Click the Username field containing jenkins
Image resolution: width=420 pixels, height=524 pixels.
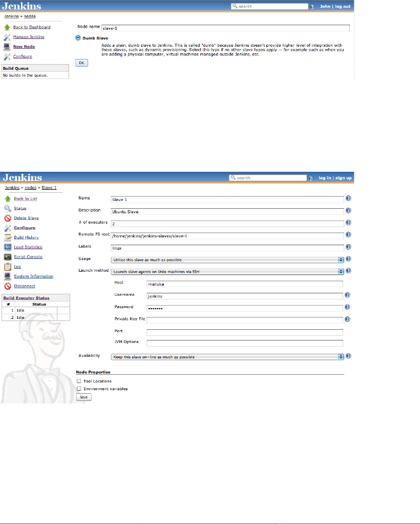[x=245, y=296]
